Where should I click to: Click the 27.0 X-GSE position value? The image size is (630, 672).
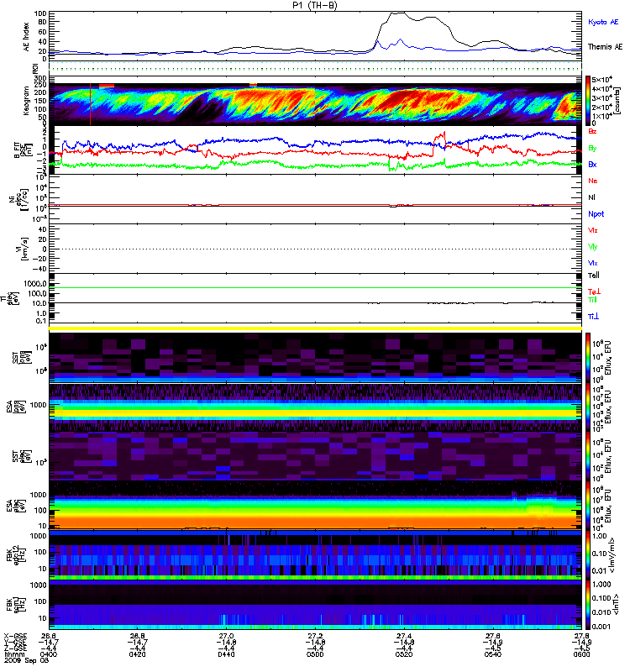(x=226, y=636)
